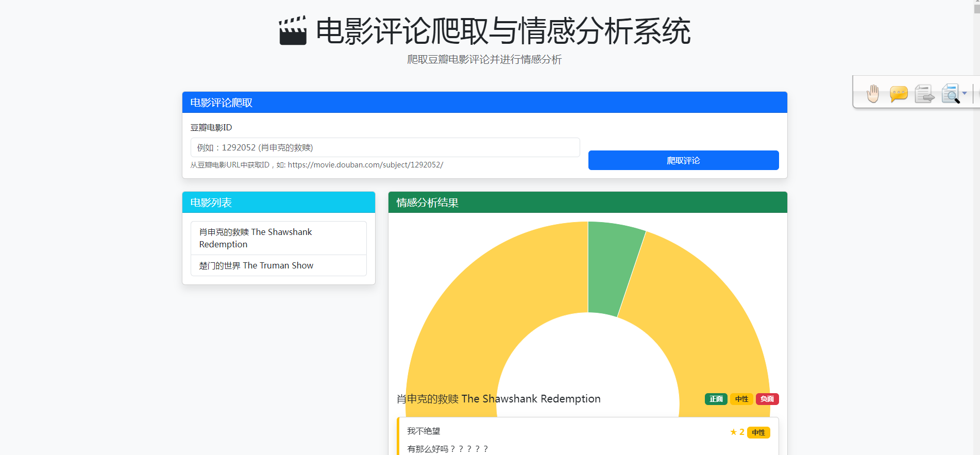The height and width of the screenshot is (455, 980).
Task: Click the ★ 2 star rating on review
Action: tap(737, 432)
